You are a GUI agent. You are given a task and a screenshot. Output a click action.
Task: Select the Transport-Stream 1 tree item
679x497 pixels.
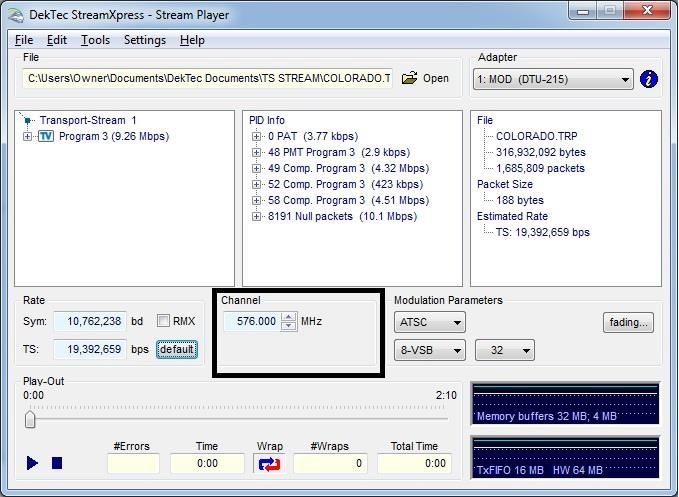pyautogui.click(x=88, y=120)
